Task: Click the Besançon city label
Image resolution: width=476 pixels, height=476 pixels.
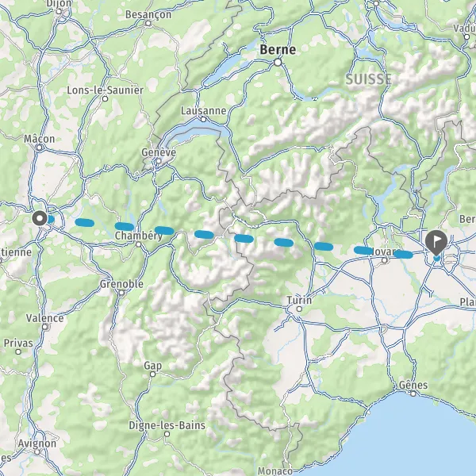Action: pos(148,14)
